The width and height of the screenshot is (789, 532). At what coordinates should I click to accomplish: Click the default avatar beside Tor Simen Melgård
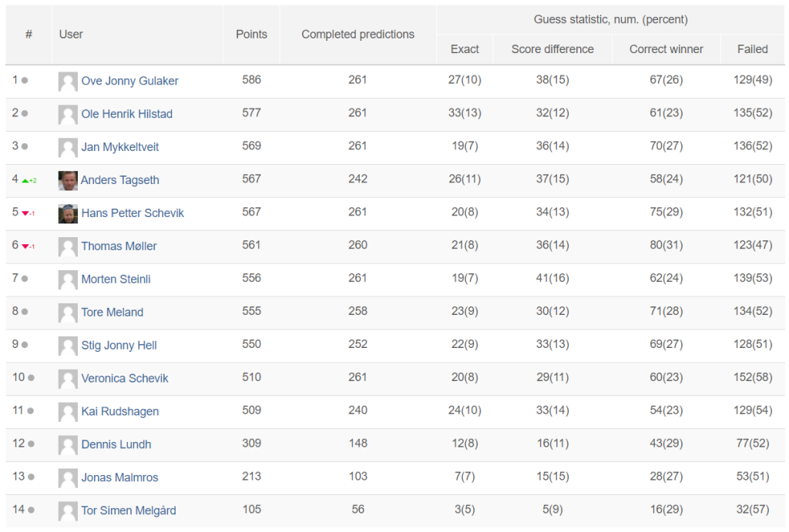(x=68, y=511)
